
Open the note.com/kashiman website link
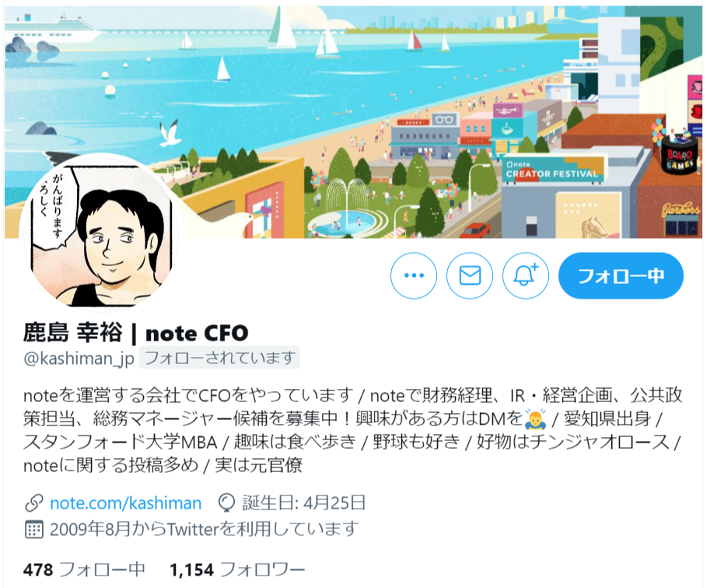[x=126, y=503]
